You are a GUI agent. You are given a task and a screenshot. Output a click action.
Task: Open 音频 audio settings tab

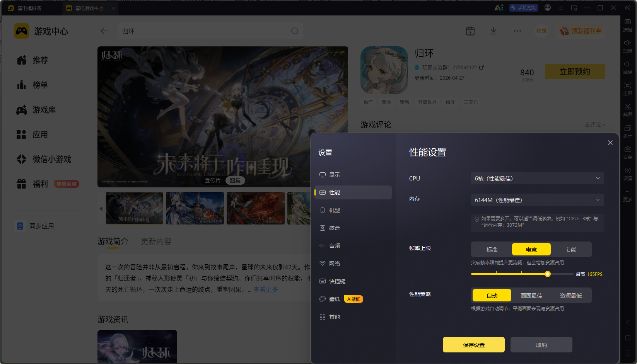[353, 246]
